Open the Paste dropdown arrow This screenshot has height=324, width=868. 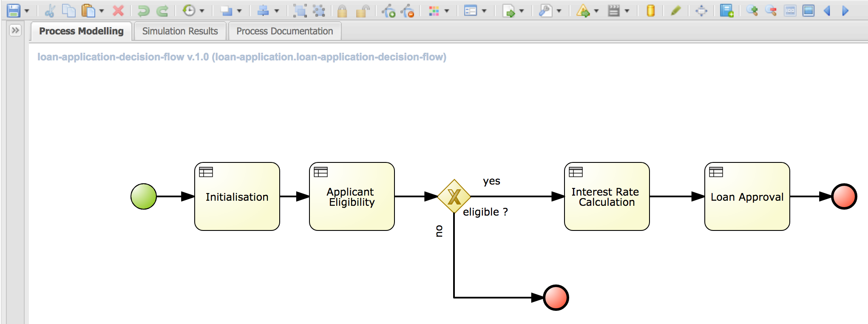tap(102, 11)
